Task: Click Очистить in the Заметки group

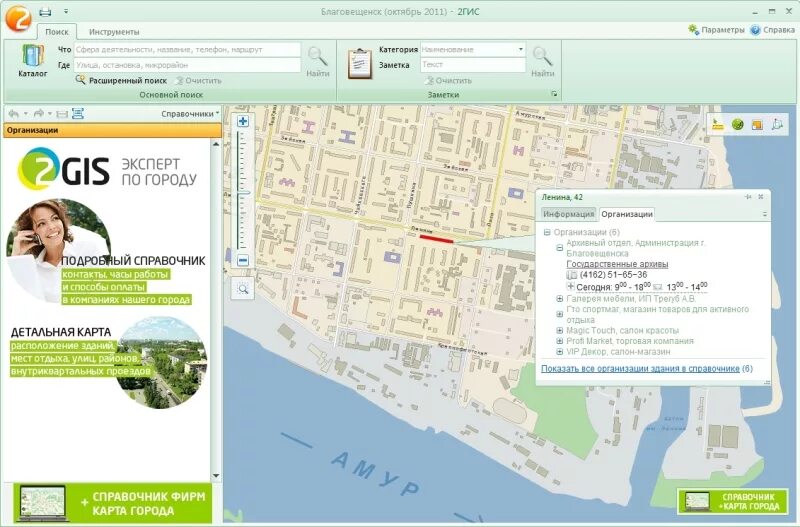Action: point(448,81)
